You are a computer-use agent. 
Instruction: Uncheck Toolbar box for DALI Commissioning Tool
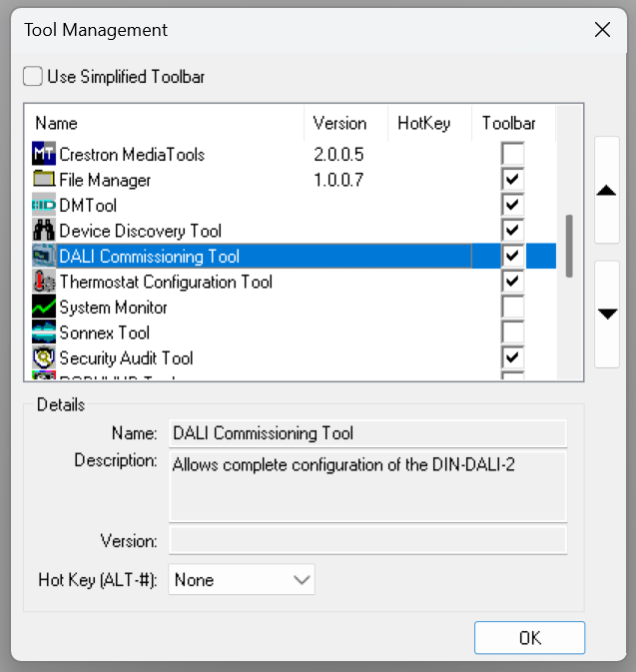512,256
